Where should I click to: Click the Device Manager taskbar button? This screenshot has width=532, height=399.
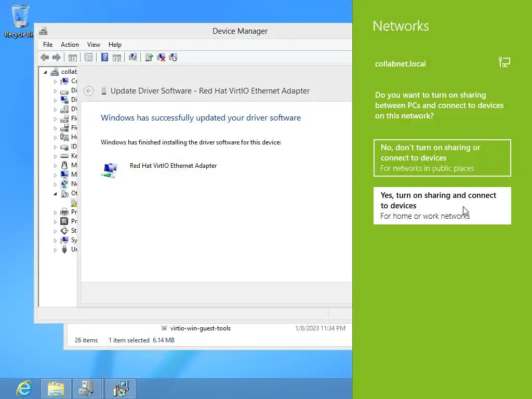(87, 389)
